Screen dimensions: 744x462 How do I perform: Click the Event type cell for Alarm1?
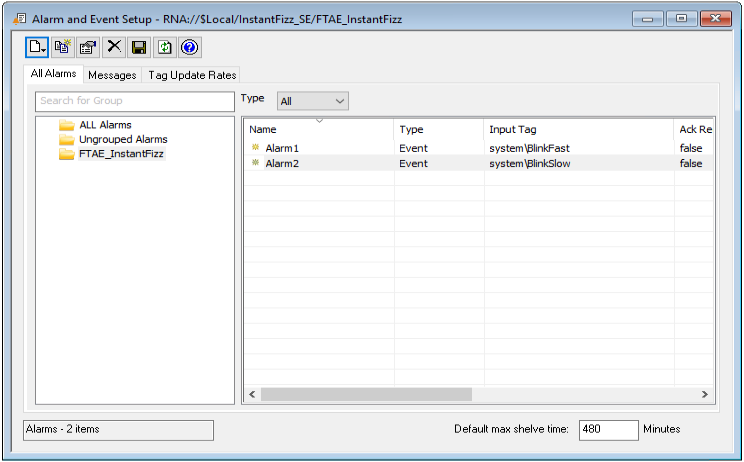pos(413,148)
